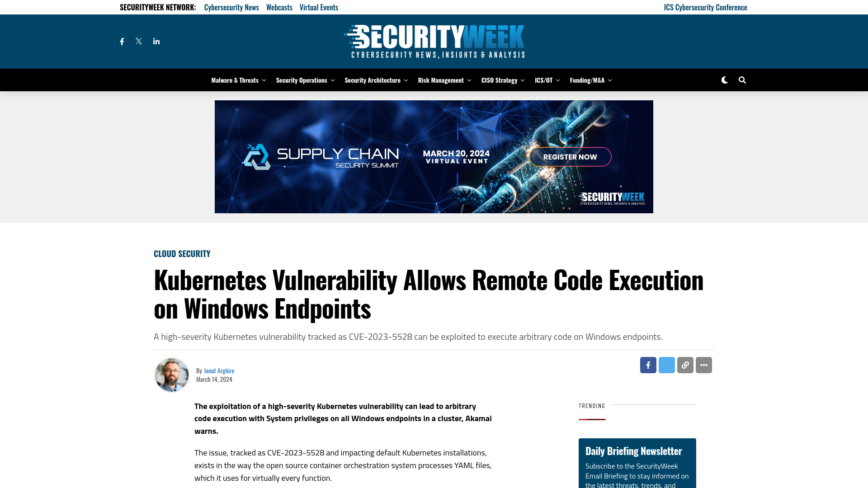Click the article share Facebook icon
Viewport: 868px width, 488px height.
tap(648, 365)
